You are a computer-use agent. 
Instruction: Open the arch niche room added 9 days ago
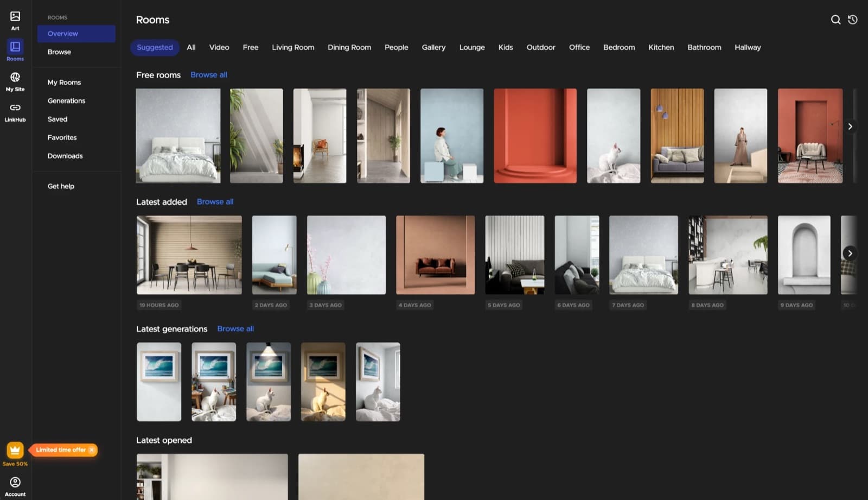[804, 255]
